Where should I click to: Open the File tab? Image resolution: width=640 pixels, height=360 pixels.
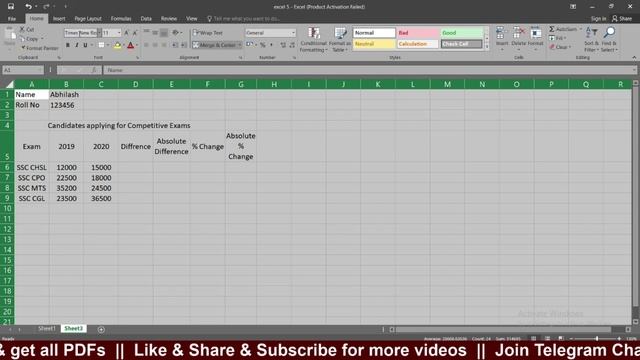pos(12,19)
